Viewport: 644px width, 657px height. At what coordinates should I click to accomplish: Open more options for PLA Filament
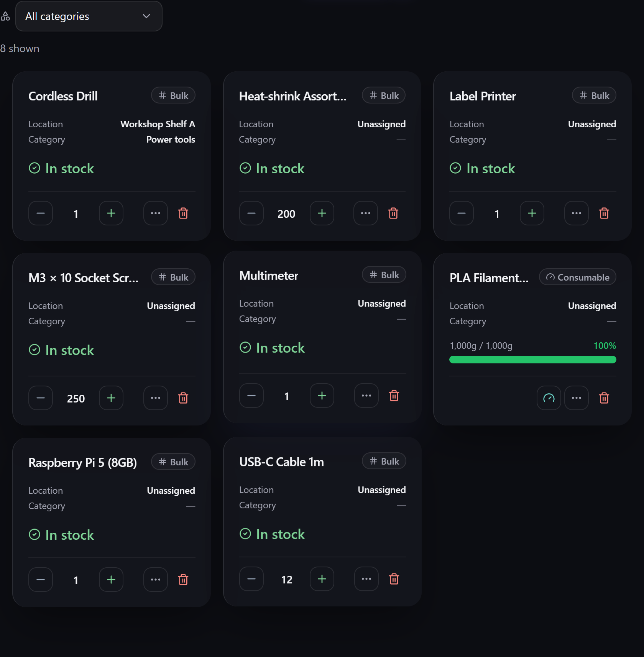click(577, 398)
